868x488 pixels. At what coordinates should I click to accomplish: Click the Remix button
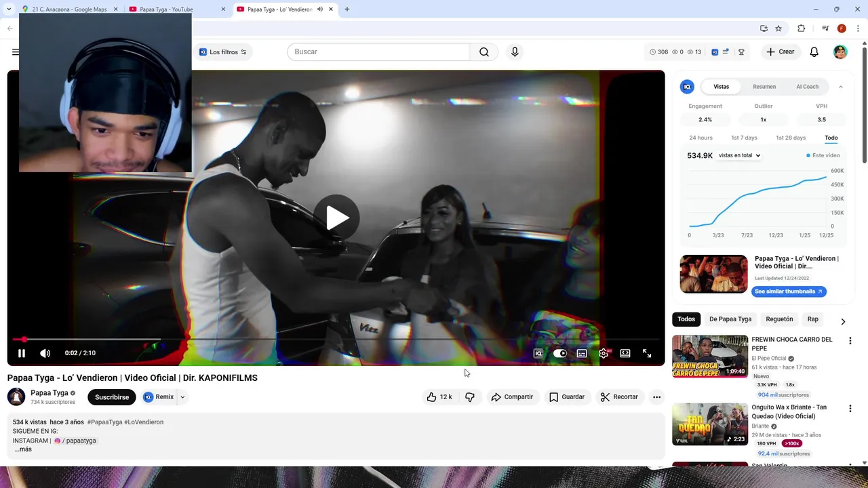pyautogui.click(x=159, y=397)
